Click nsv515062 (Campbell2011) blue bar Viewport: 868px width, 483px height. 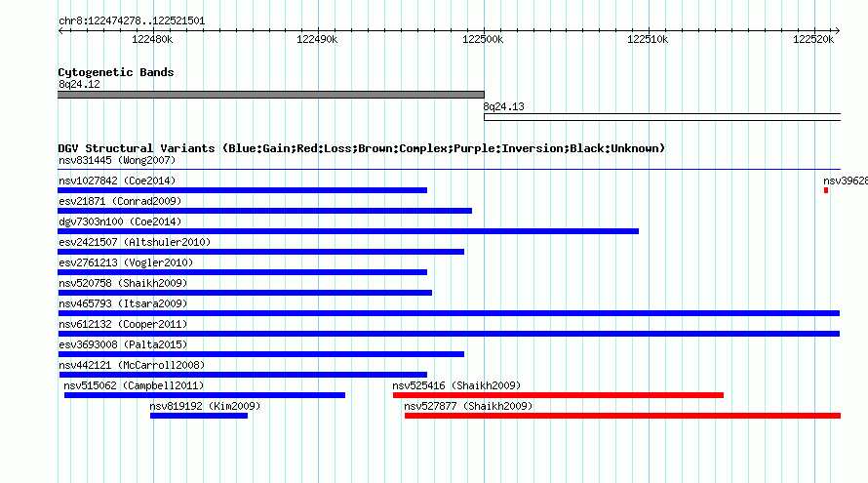(x=205, y=395)
